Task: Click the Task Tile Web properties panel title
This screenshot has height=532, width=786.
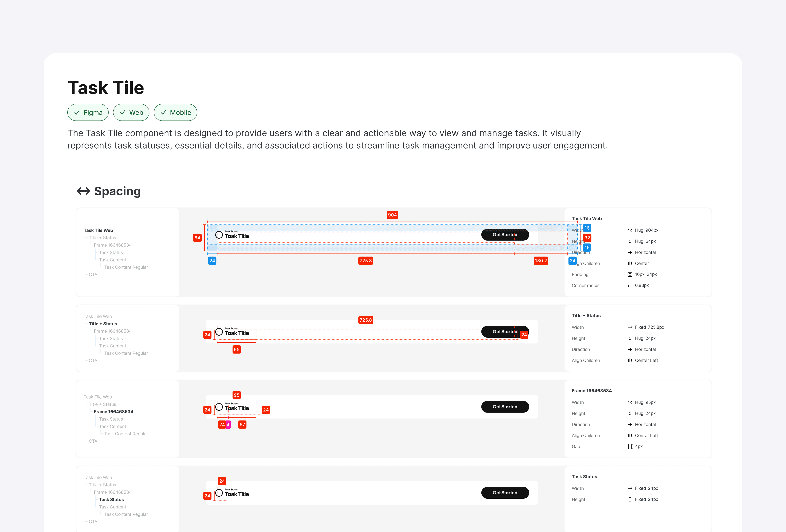Action: tap(586, 219)
